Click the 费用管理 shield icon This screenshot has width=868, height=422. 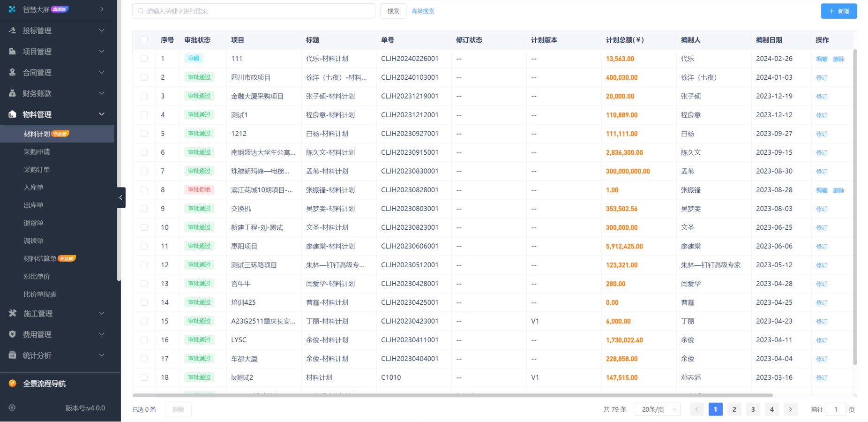point(12,334)
